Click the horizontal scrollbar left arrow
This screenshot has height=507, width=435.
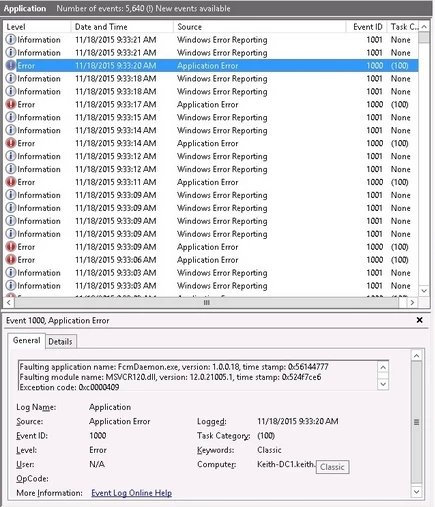(x=9, y=302)
